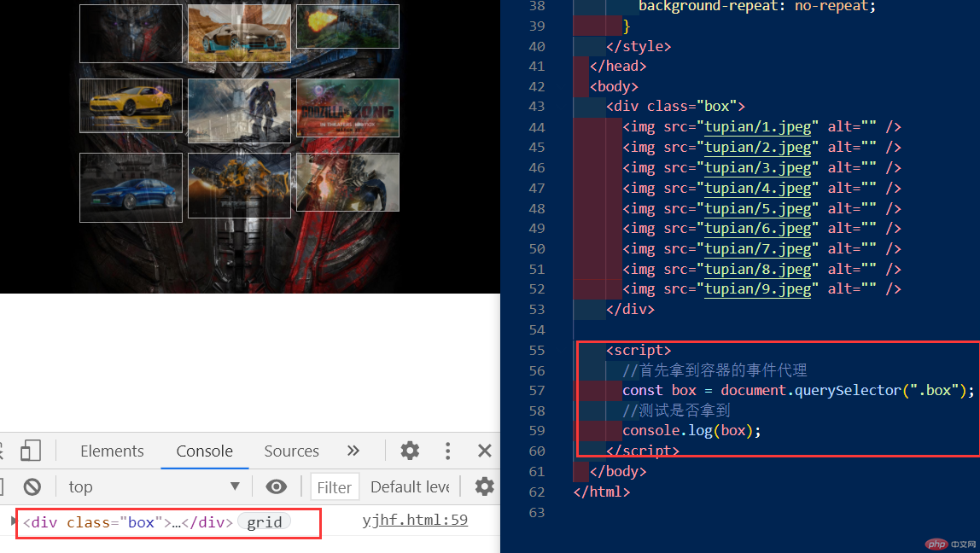The image size is (980, 553).
Task: Focus the console Filter input field
Action: (335, 486)
